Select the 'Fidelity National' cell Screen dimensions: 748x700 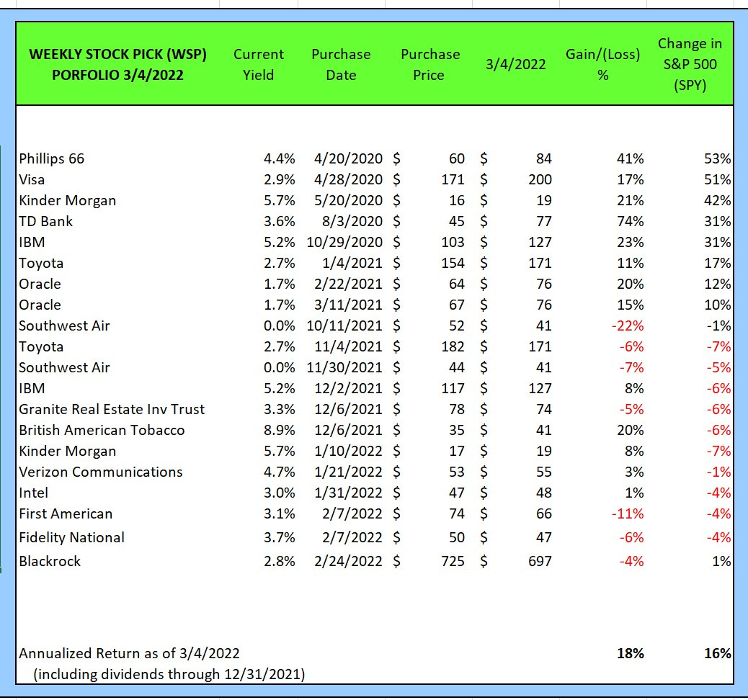(71, 537)
